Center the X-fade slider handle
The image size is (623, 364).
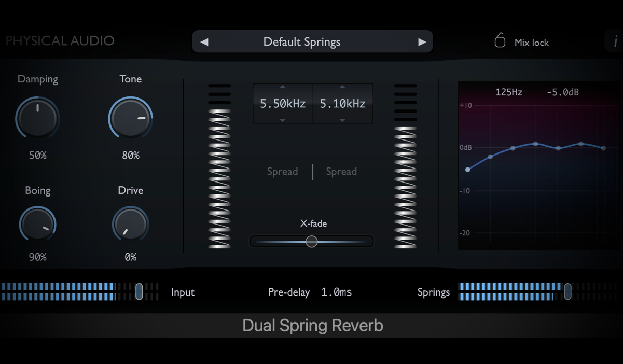(x=311, y=241)
